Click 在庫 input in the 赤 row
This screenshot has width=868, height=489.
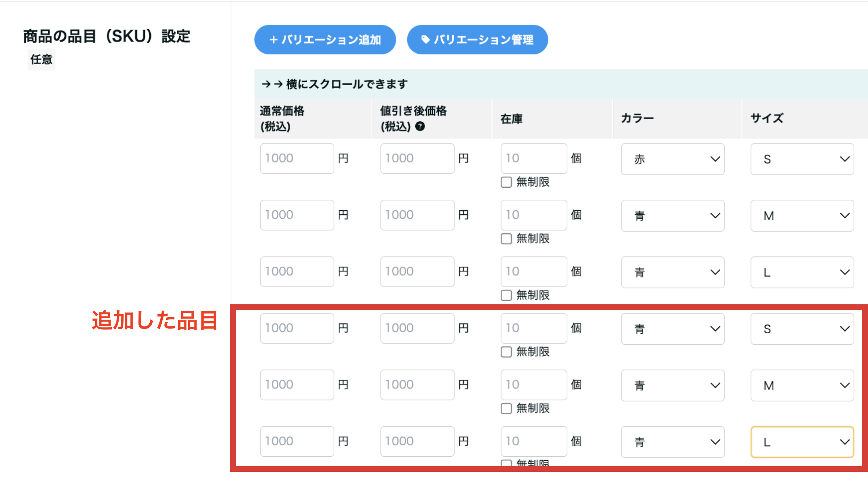click(534, 158)
